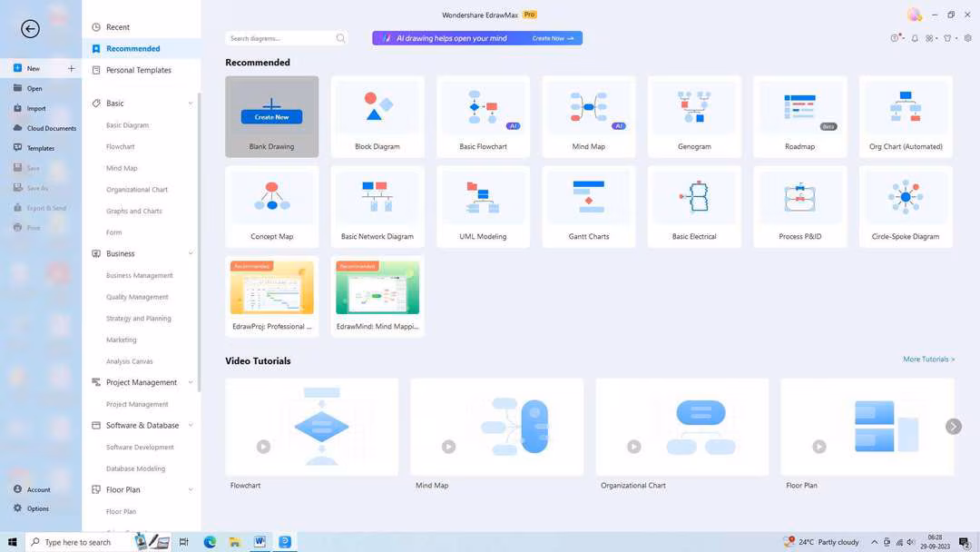
Task: Choose the Basic Flowchart template
Action: (483, 116)
